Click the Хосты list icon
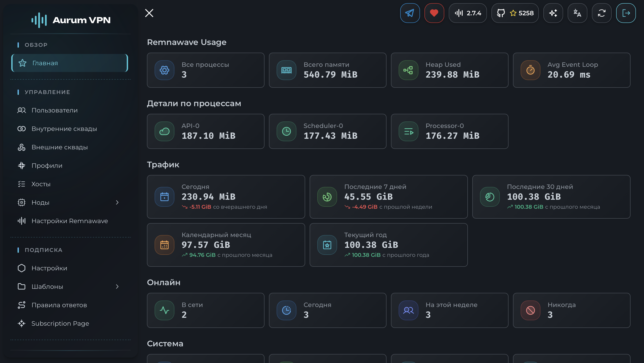Screen dimensions: 644x363 click(x=22, y=184)
